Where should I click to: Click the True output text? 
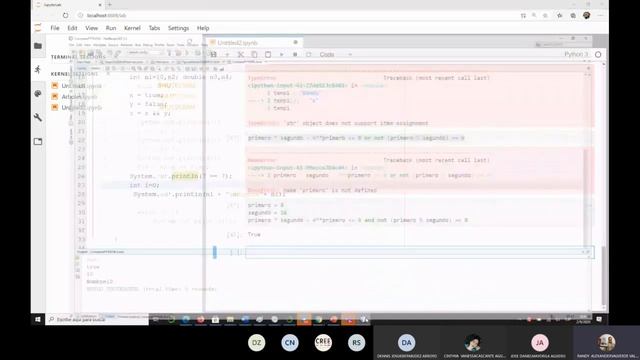[254, 235]
